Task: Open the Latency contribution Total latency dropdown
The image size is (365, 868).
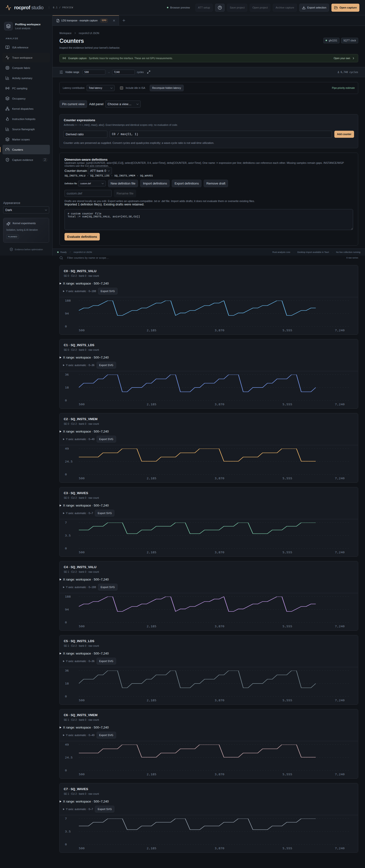Action: coord(100,88)
